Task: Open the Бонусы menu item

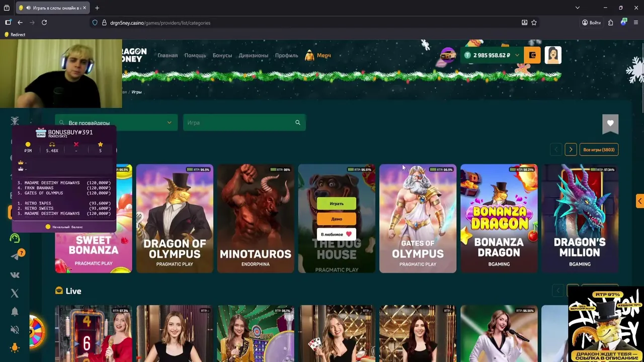Action: 222,55
